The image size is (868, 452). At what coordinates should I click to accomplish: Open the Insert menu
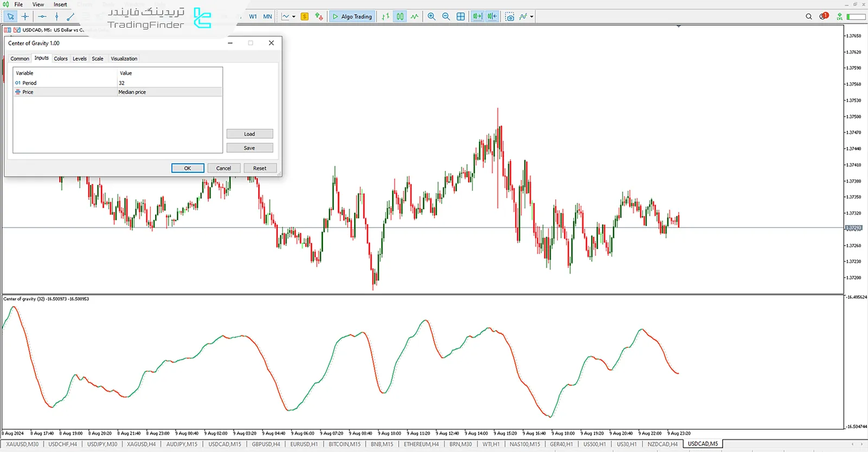60,4
